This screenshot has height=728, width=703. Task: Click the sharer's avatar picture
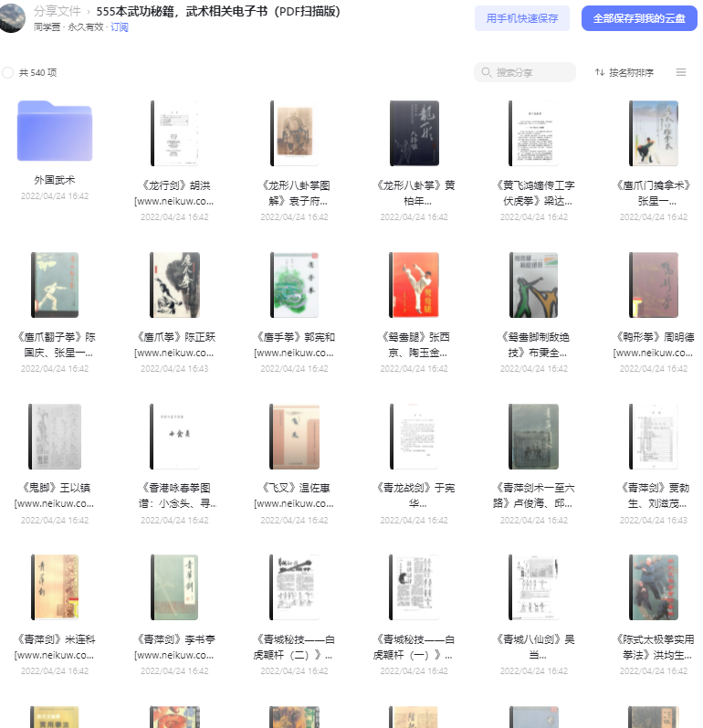(x=12, y=17)
